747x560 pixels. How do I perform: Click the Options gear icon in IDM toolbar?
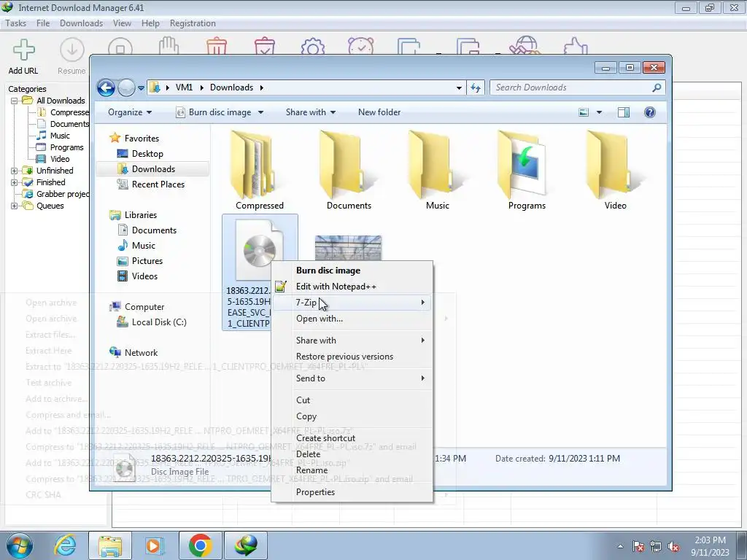click(x=312, y=47)
